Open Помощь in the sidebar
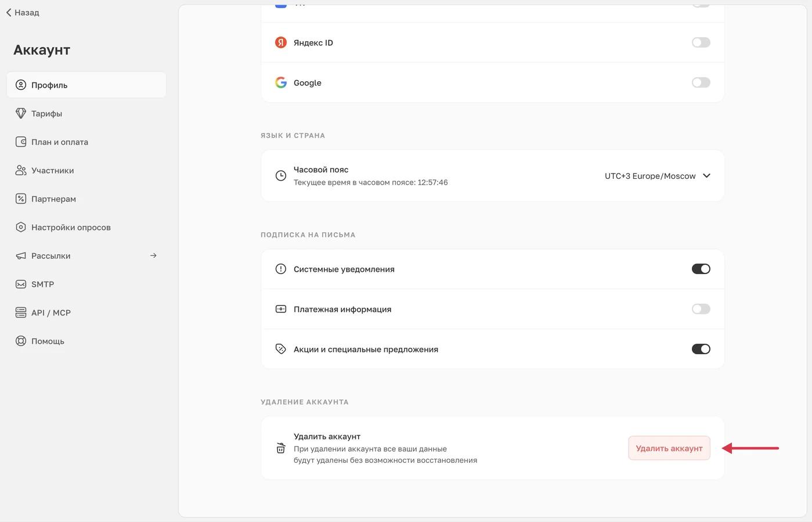 86,341
